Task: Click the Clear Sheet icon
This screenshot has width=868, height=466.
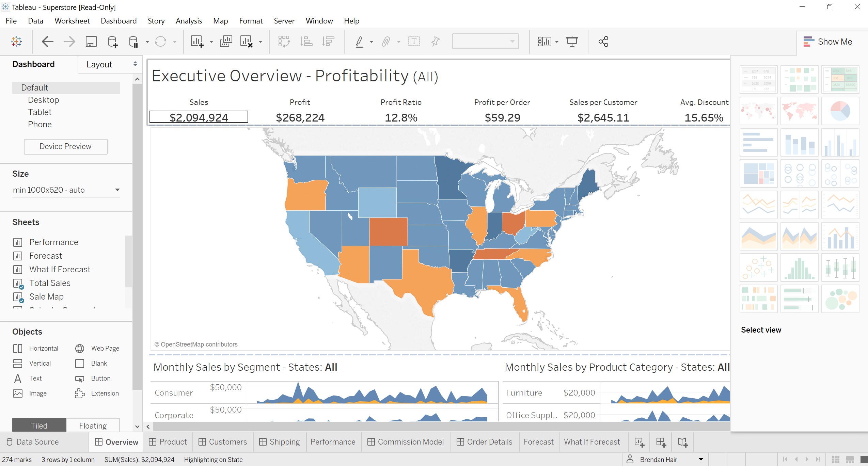Action: 246,42
